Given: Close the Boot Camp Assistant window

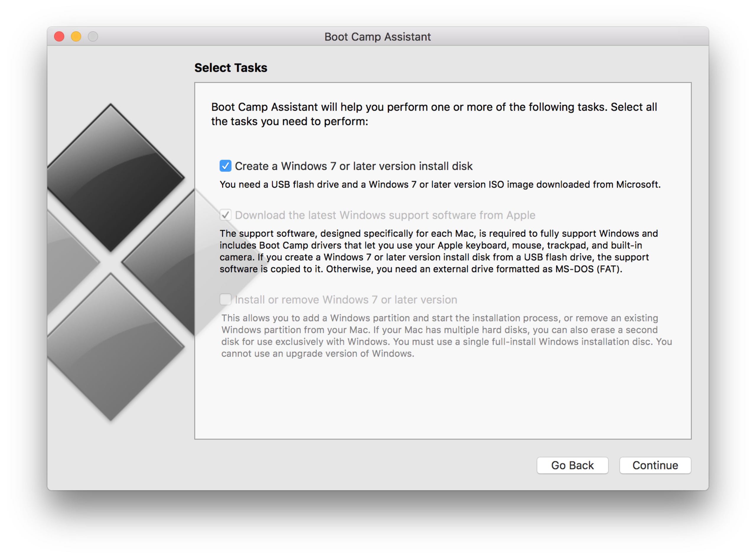Looking at the screenshot, I should tap(59, 36).
